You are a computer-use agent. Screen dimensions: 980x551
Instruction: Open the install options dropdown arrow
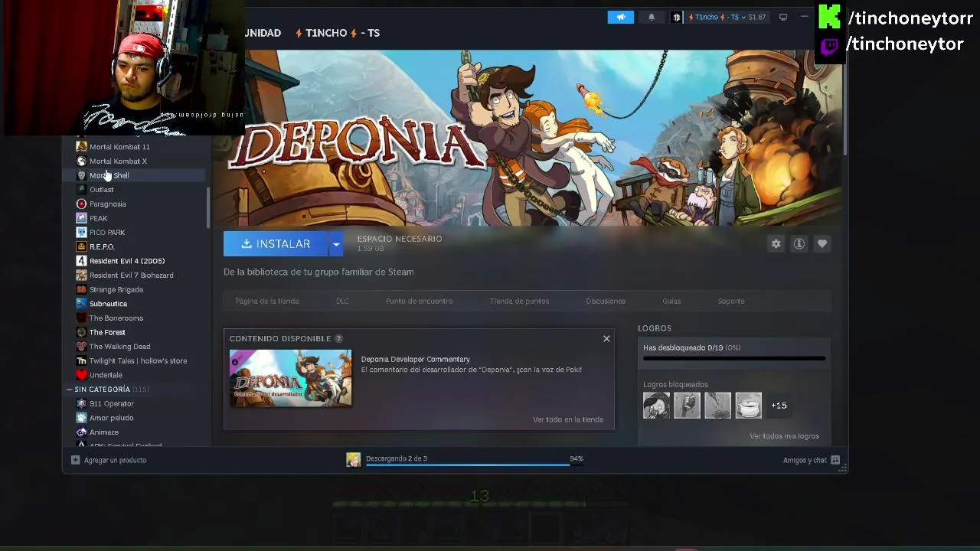click(335, 244)
